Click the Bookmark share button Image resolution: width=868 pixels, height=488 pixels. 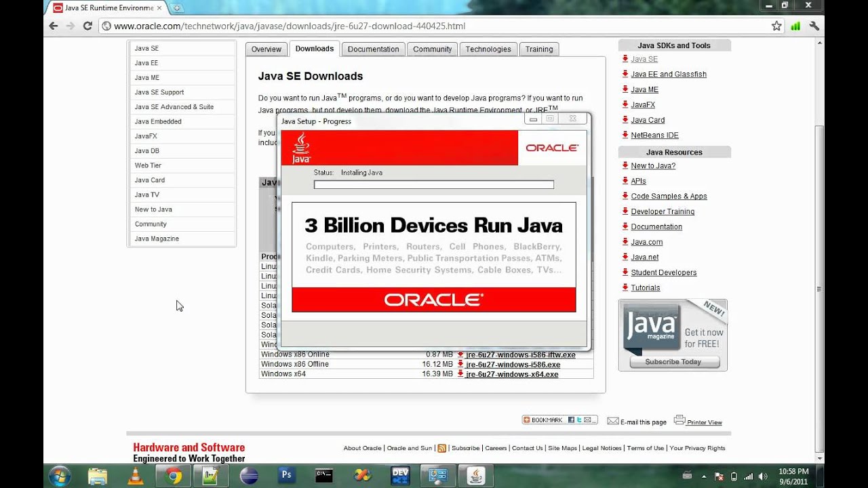[559, 420]
